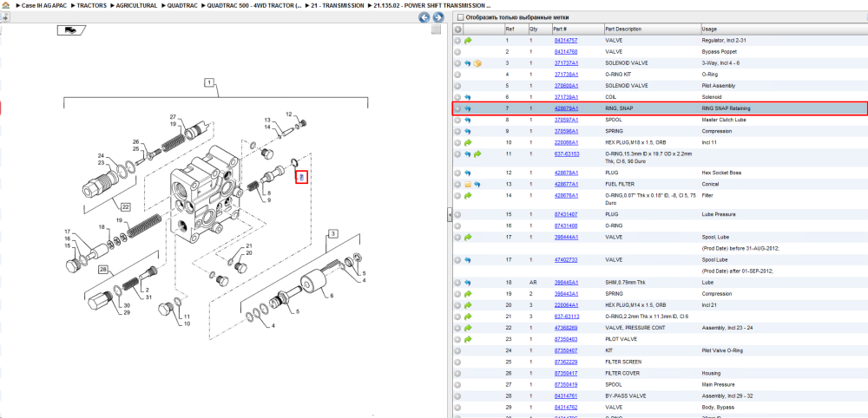The width and height of the screenshot is (868, 418).
Task: Click the plus icon in parts table header
Action: pos(457,29)
